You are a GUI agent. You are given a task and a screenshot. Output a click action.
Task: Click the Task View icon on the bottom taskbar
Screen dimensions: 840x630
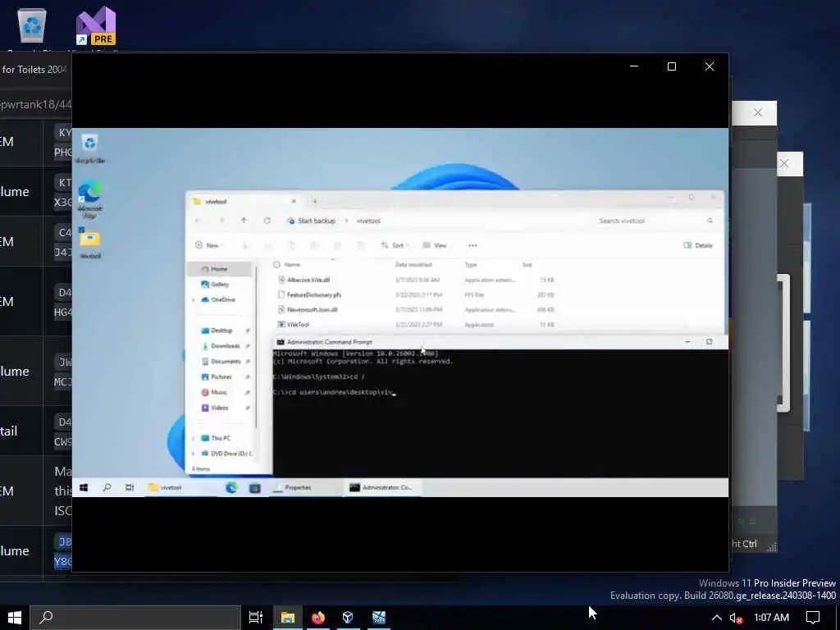[256, 618]
